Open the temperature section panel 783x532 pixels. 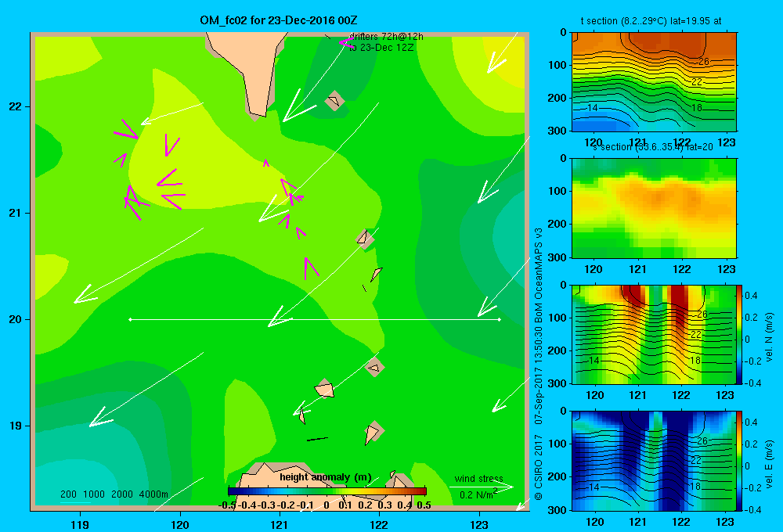[654, 82]
